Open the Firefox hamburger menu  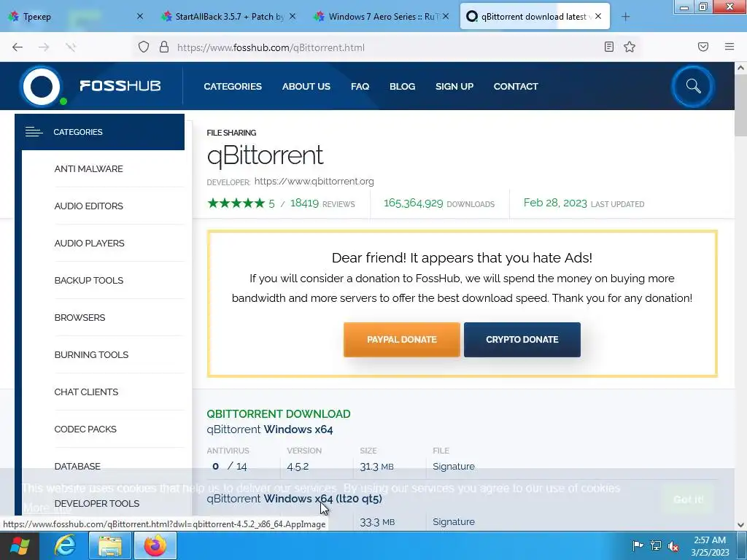pyautogui.click(x=729, y=47)
